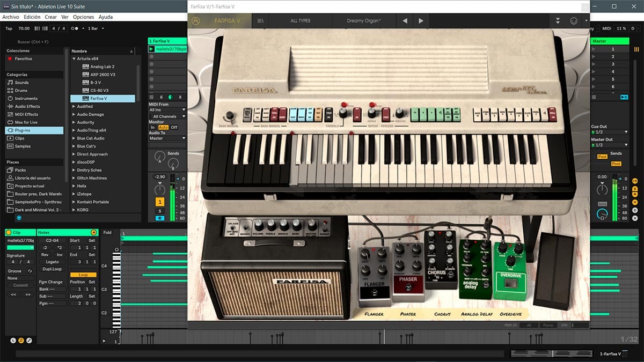Viewport: 644px width, 362px height.
Task: Open the Ayuda menu
Action: pos(106,17)
